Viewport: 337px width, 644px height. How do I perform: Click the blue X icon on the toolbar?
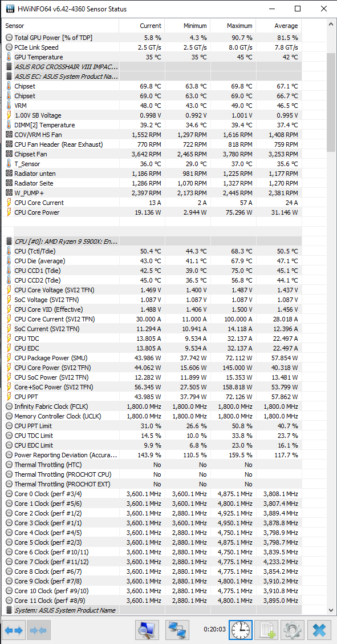click(319, 630)
